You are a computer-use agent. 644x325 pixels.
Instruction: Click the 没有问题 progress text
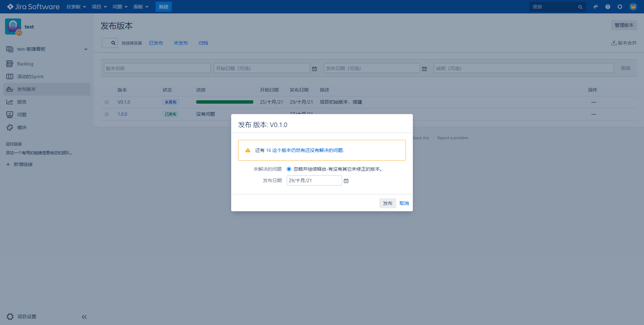206,114
